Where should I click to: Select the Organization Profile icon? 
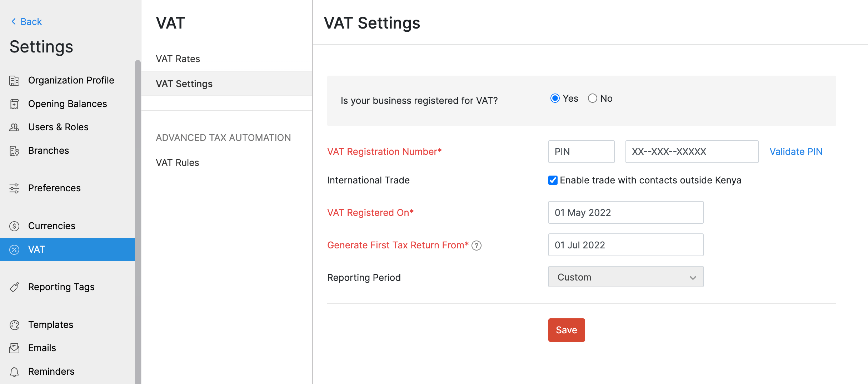(14, 80)
